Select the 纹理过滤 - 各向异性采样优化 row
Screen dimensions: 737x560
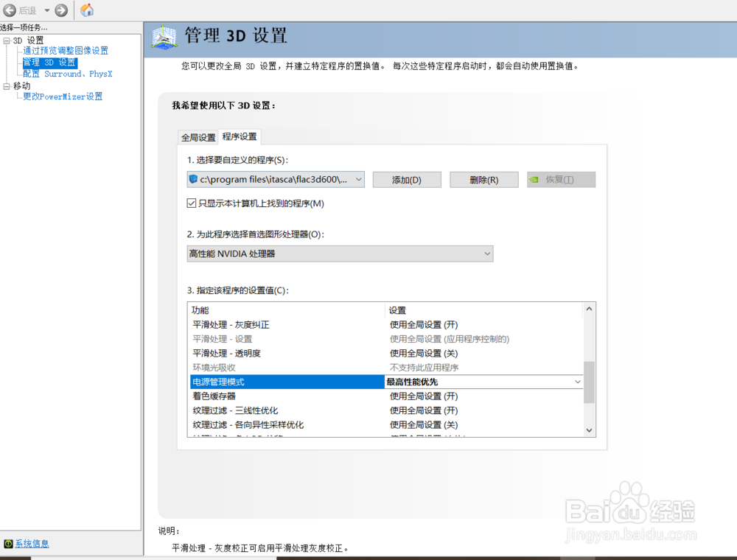pyautogui.click(x=385, y=424)
